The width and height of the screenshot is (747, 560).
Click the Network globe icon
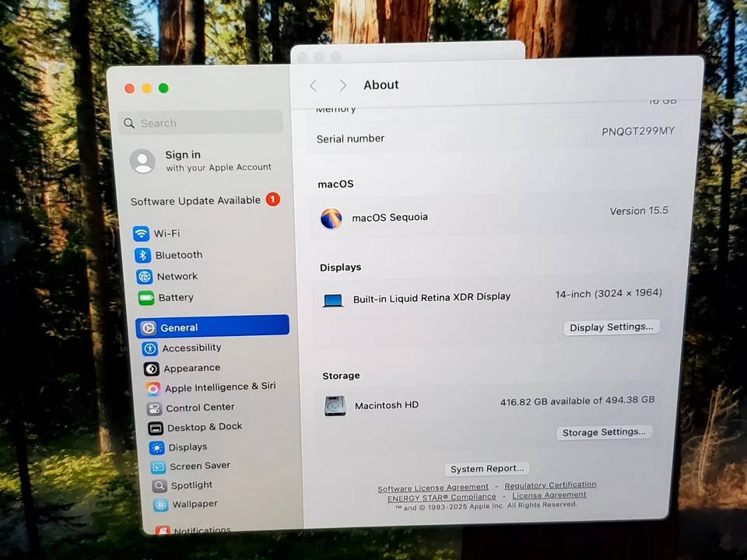click(145, 276)
